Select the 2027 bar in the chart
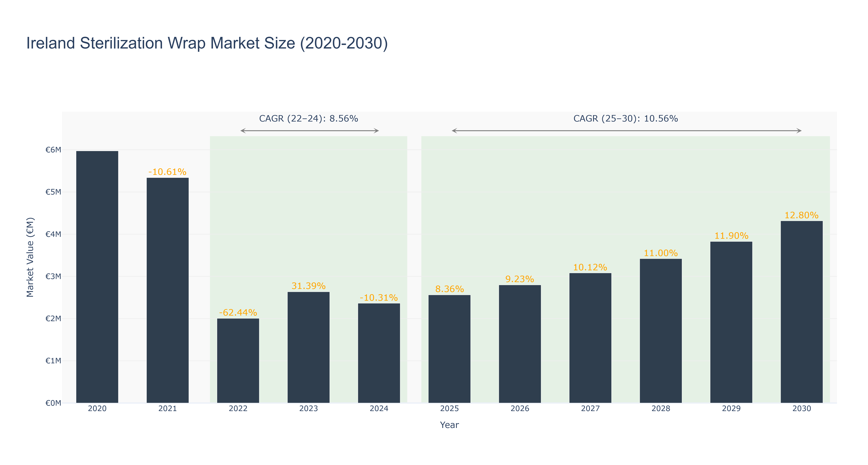This screenshot has height=465, width=868. [590, 338]
